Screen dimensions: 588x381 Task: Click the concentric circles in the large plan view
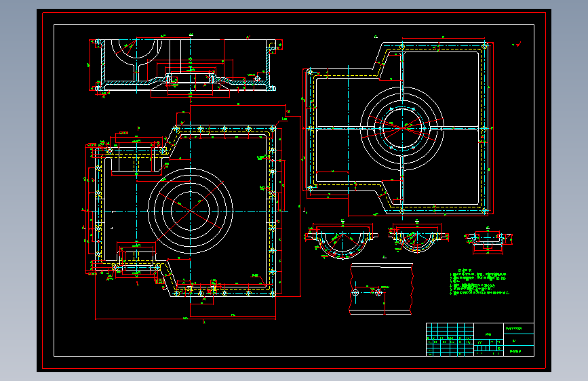pyautogui.click(x=190, y=211)
